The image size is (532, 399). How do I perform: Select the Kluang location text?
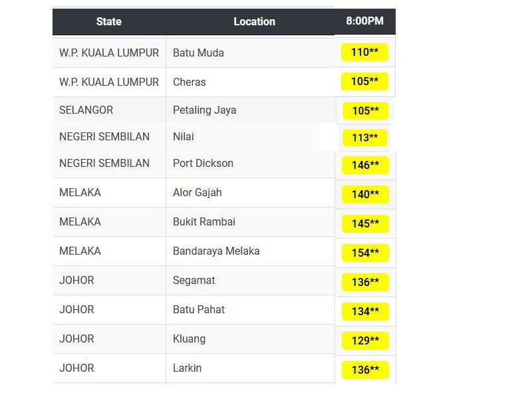point(189,339)
